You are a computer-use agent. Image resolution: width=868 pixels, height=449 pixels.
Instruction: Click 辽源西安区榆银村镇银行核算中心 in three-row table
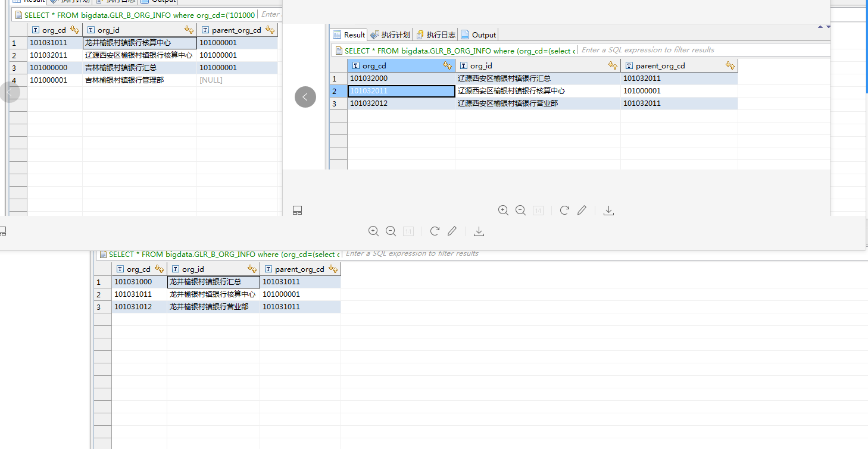(x=538, y=91)
